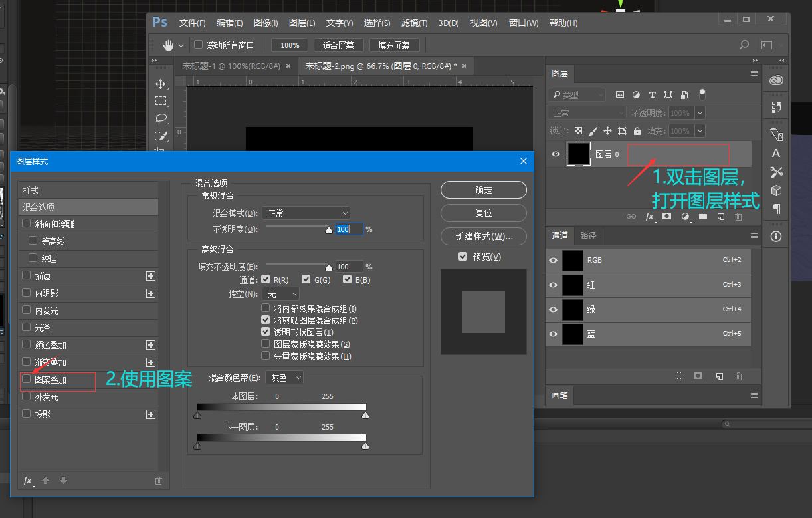Click 新建样式(W)... button
This screenshot has width=812, height=518.
pyautogui.click(x=484, y=237)
